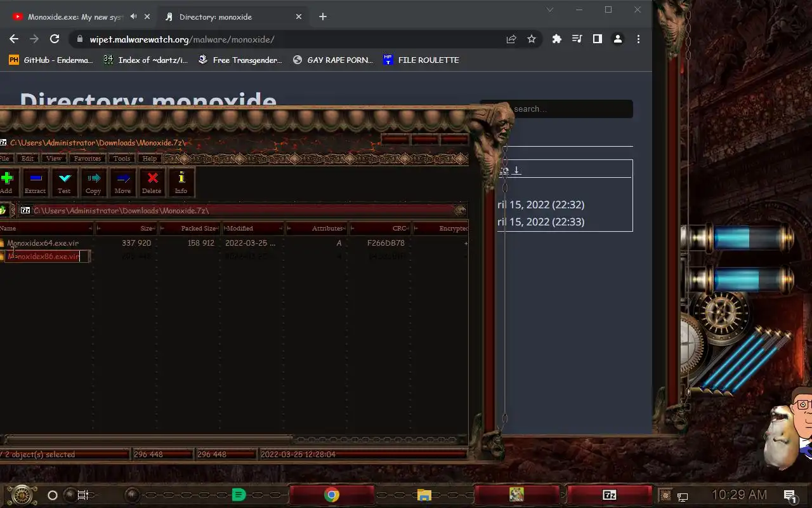Click the F266DB78 CRC value

[x=386, y=243]
